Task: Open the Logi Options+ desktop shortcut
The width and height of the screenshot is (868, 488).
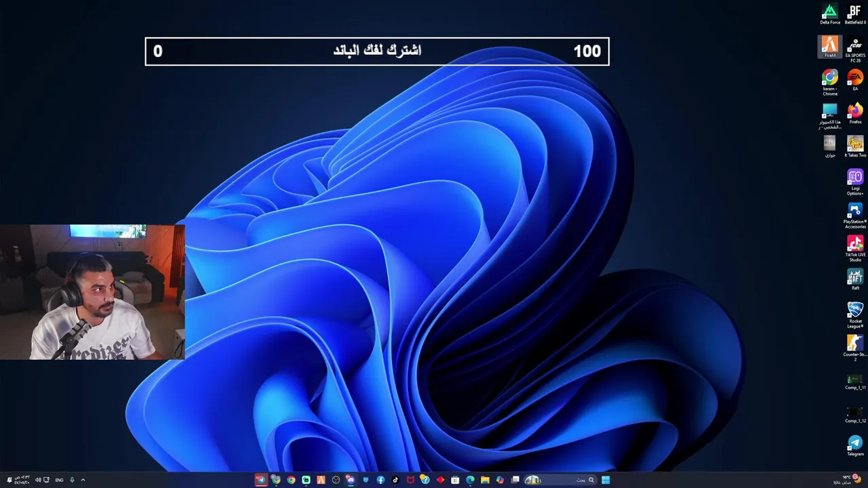Action: tap(855, 182)
